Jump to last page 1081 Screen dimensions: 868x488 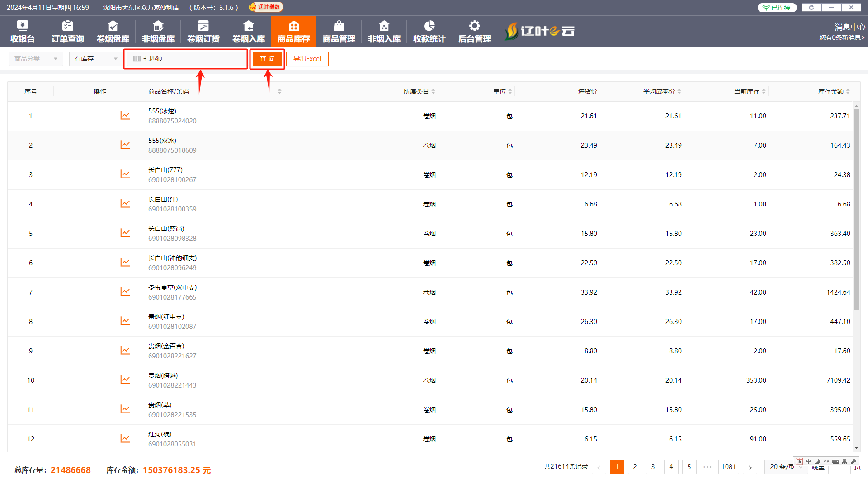point(729,467)
